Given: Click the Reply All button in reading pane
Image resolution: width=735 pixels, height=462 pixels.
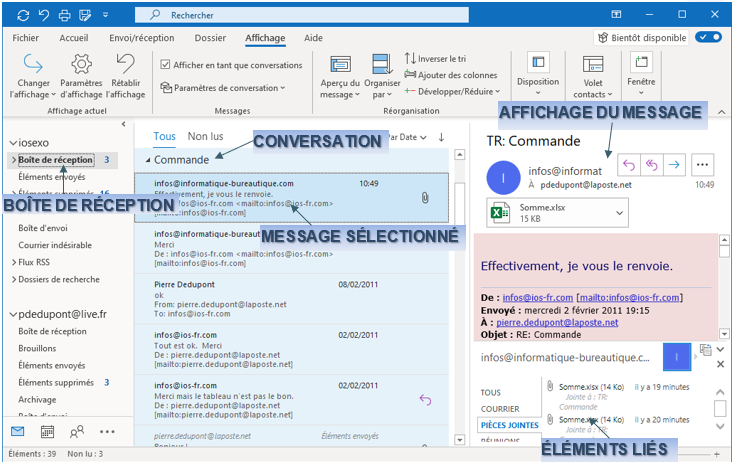Looking at the screenshot, I should click(652, 164).
